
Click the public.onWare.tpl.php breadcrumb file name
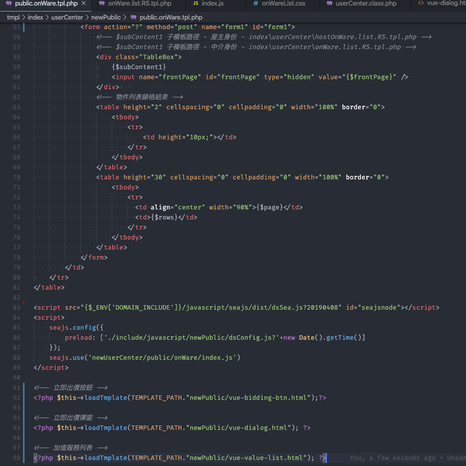[x=171, y=17]
